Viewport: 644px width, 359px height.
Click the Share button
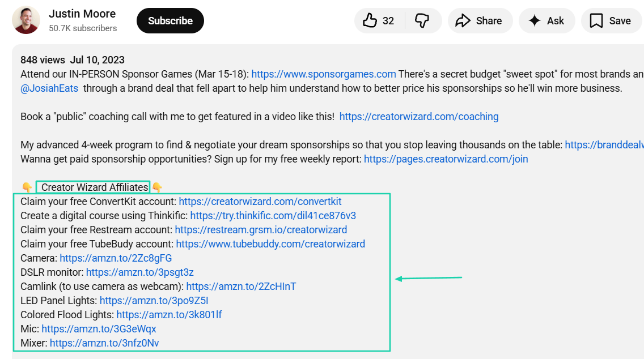(480, 20)
